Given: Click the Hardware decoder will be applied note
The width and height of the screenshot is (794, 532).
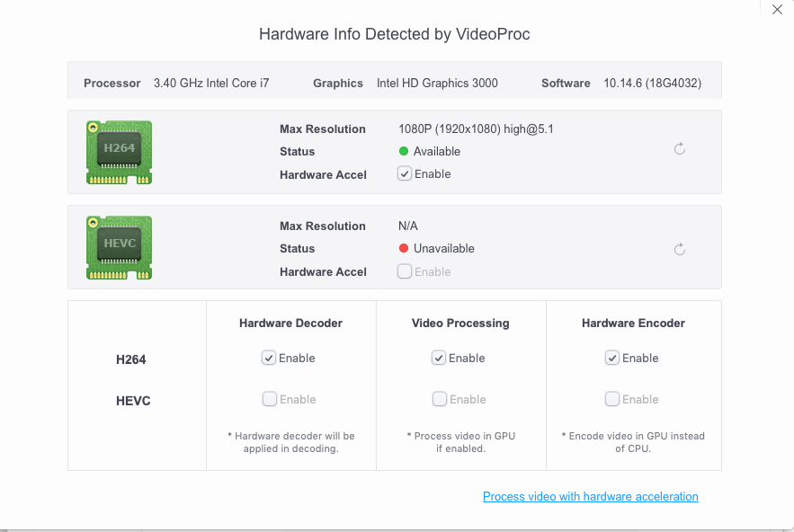Looking at the screenshot, I should click(x=290, y=442).
